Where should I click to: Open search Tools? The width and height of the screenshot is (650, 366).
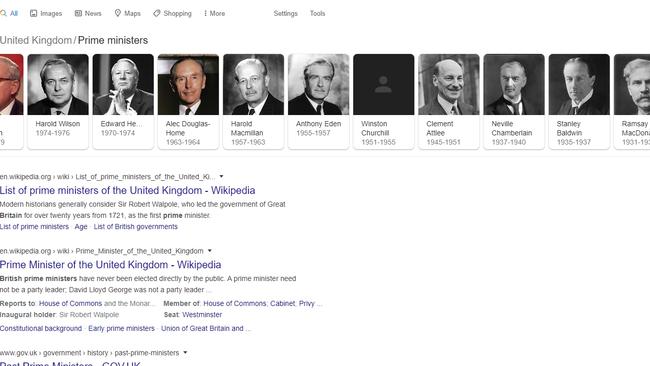[x=318, y=13]
